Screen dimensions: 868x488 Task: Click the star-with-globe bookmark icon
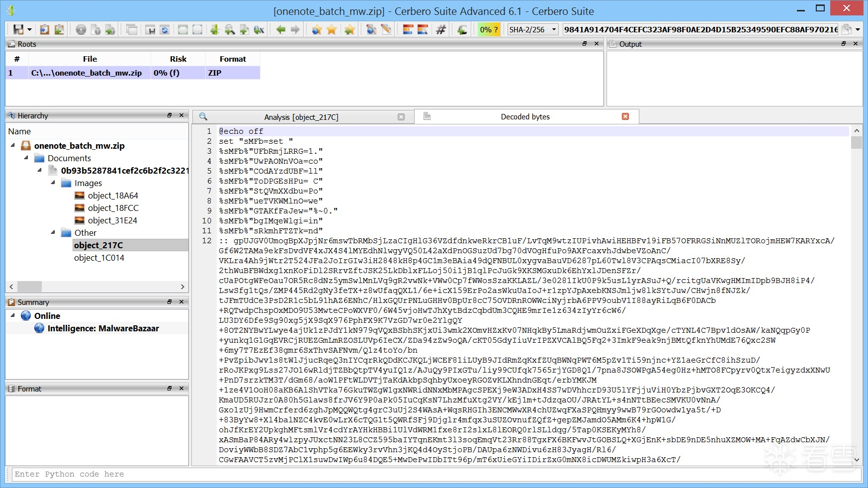pos(317,30)
